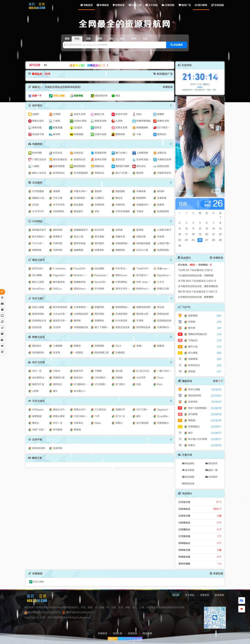The height and width of the screenshot is (644, 250).
Task: Expand the 建站与技术 section chevron
Action: (x=171, y=260)
